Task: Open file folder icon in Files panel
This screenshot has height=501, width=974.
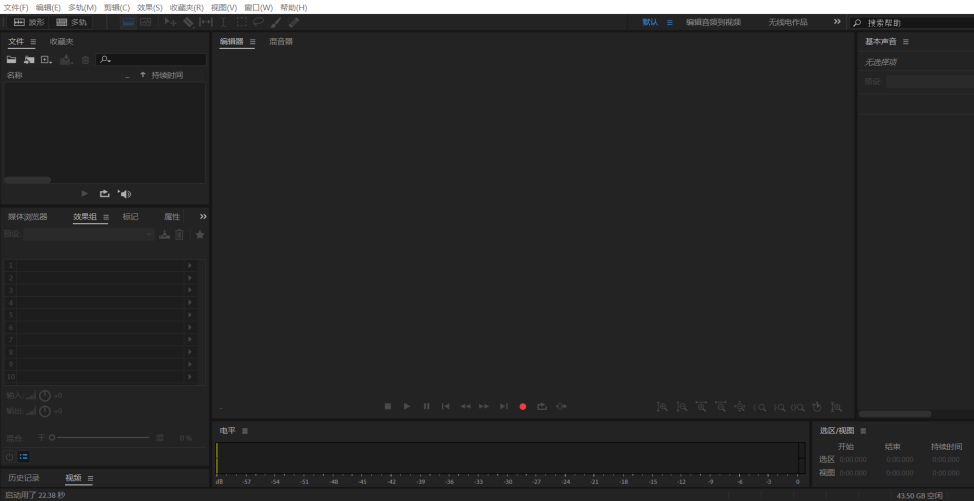Action: pos(11,60)
